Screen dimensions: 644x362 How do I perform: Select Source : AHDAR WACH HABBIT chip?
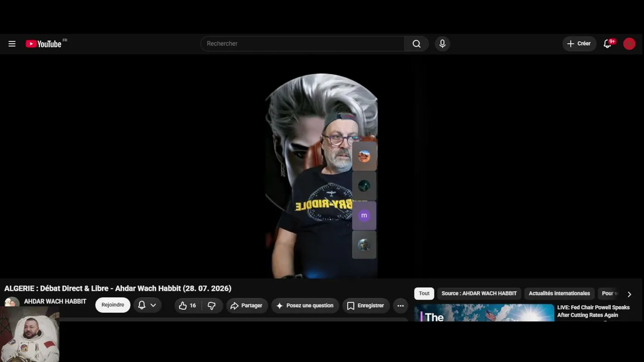[x=479, y=294]
